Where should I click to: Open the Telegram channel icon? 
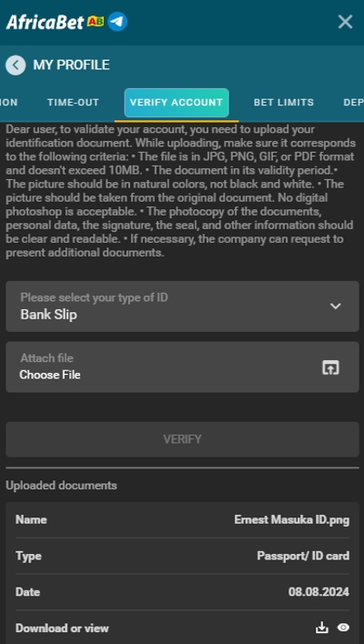(x=117, y=22)
